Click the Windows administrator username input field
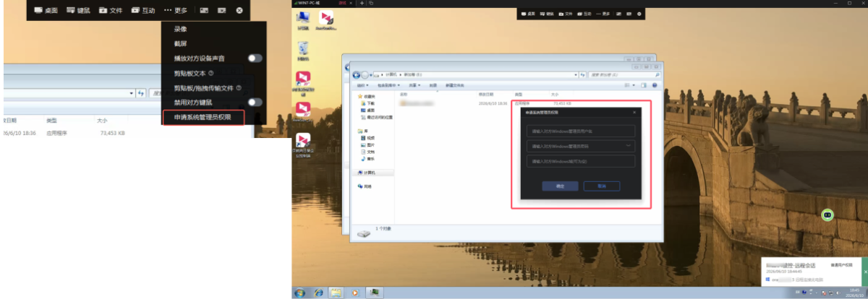 (581, 131)
